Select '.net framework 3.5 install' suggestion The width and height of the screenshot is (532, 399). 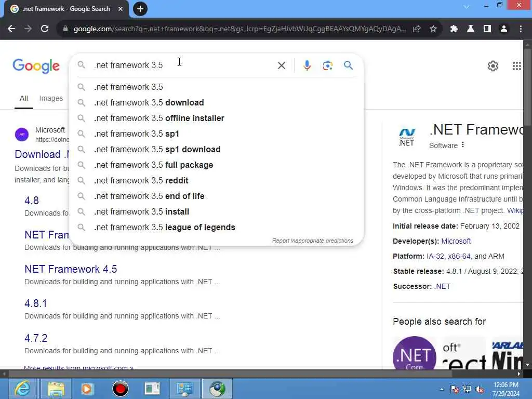[216, 212]
